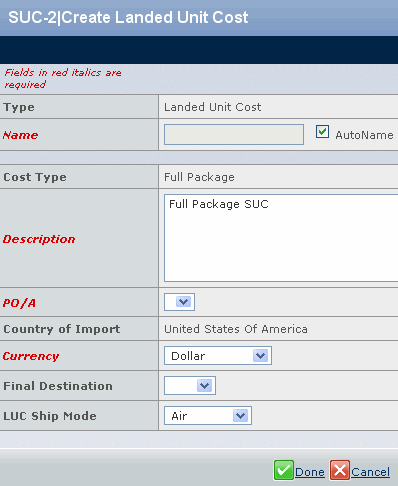Screen dimensions: 398x486
Task: Click the Landed Unit Cost type value
Action: (213, 107)
